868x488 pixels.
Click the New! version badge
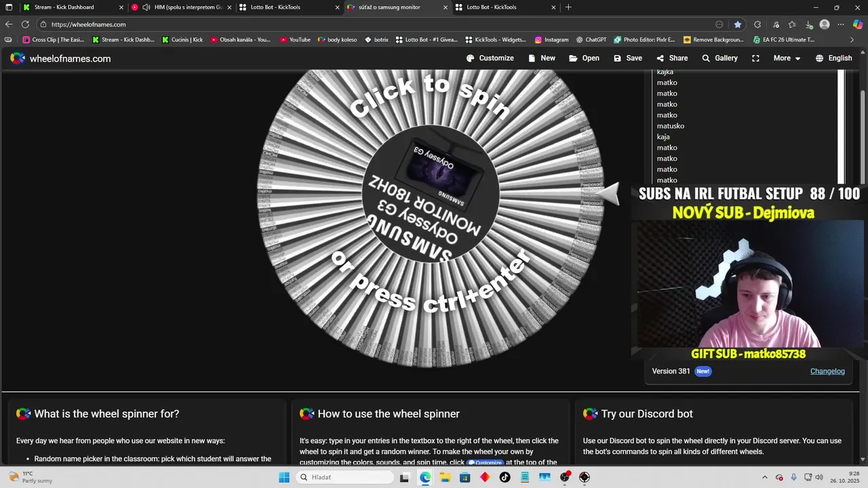click(703, 371)
